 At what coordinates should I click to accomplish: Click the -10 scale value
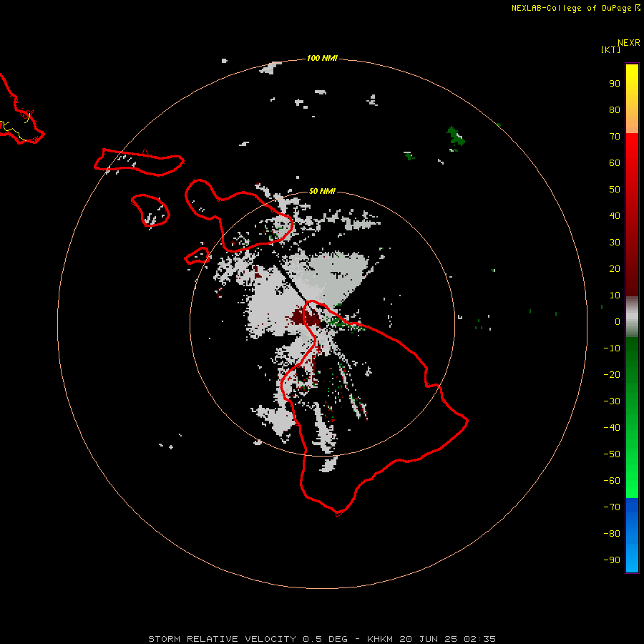(x=612, y=348)
